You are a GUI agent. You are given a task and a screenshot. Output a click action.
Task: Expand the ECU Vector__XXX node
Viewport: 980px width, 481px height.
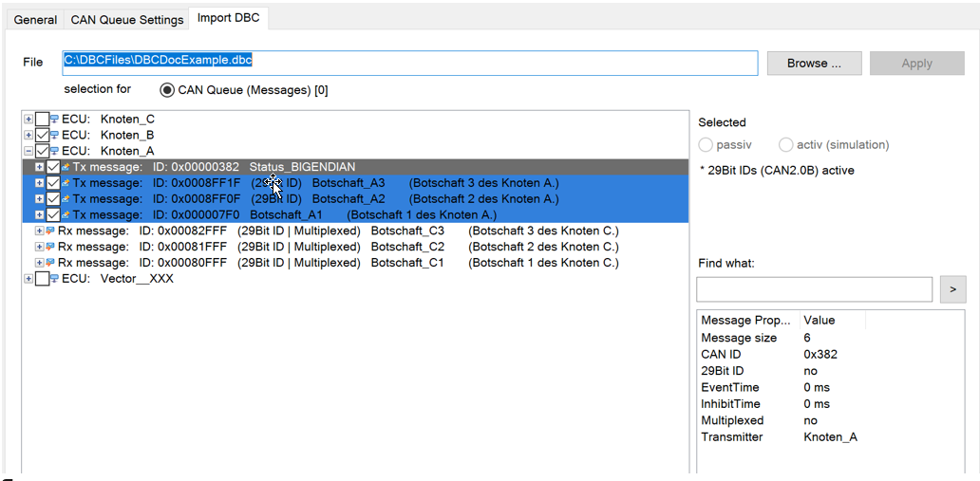tap(28, 279)
